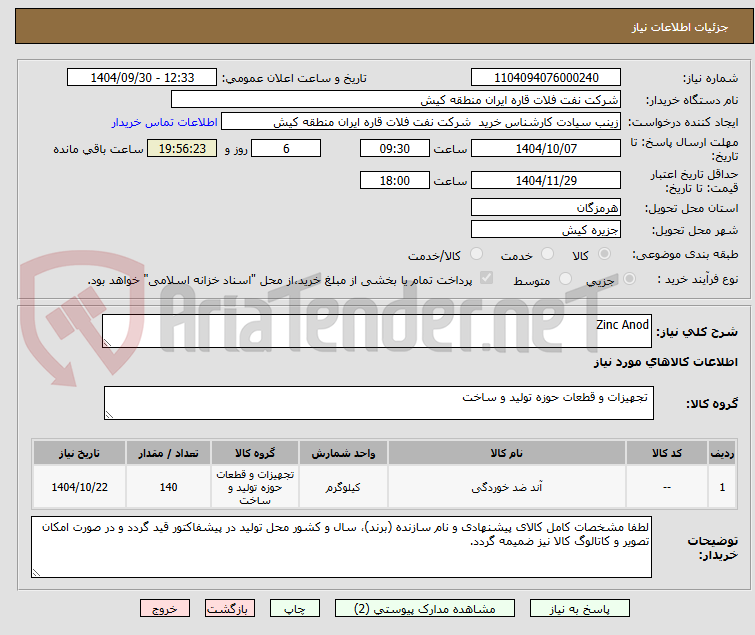The width and height of the screenshot is (755, 635).
Task: Click the deadline time field 09:30
Action: pos(394,148)
